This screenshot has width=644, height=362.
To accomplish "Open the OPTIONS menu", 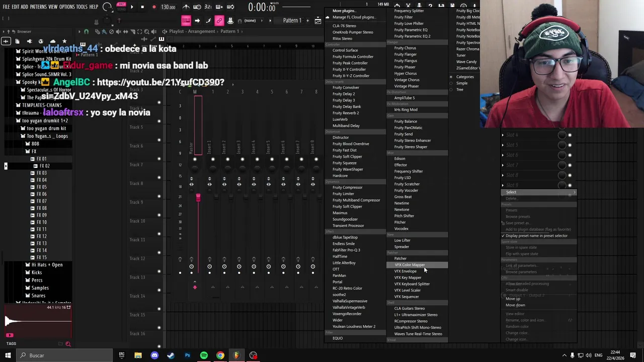I will point(67,7).
